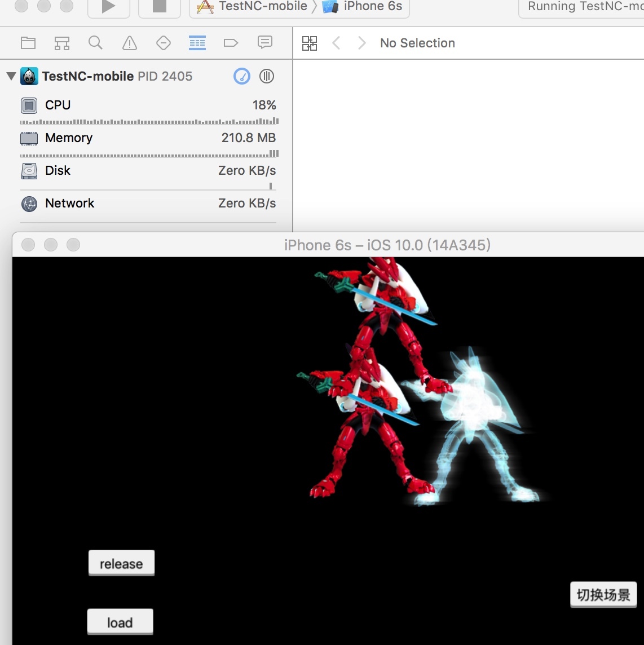Click the load button in simulator

(x=120, y=622)
